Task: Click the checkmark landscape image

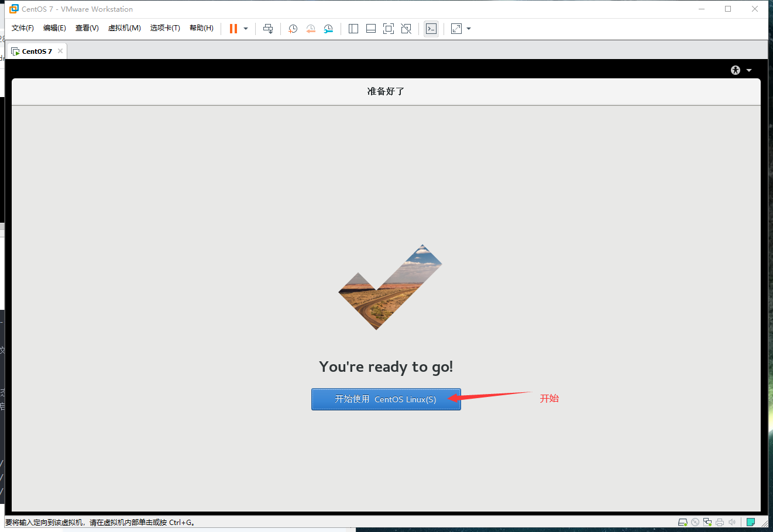Action: point(390,287)
